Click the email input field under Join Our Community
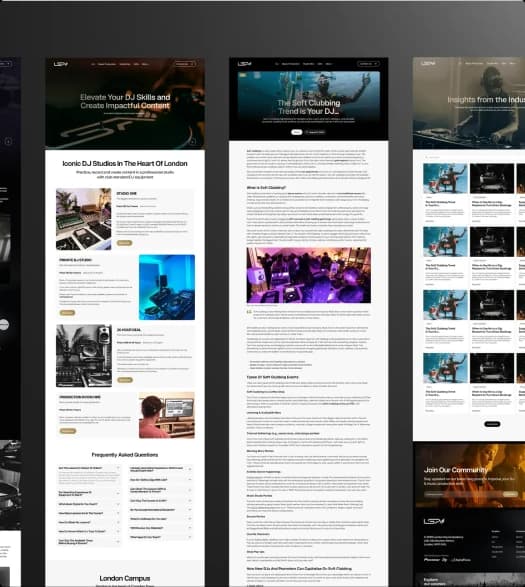Screen dimensions: 525x587 [x=463, y=494]
